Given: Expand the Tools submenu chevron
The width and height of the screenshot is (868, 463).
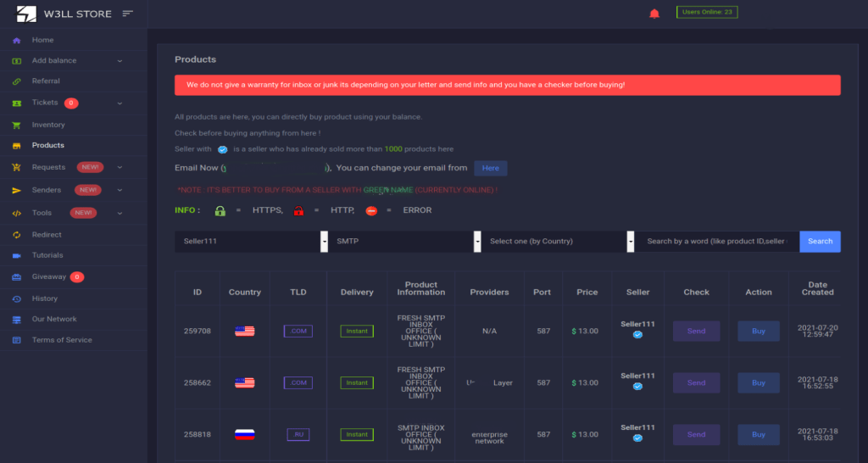Looking at the screenshot, I should 120,214.
